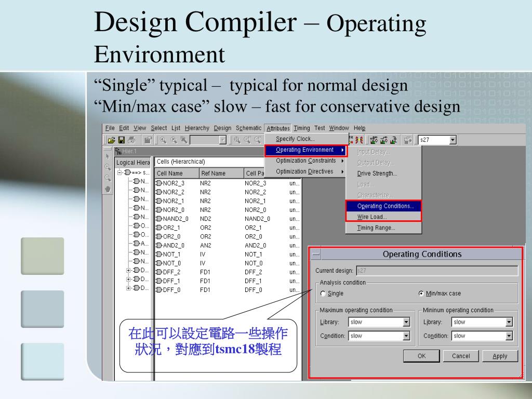Image resolution: width=532 pixels, height=399 pixels.
Task: Click the gate icon of the NOR2_2 cell
Action: (x=159, y=192)
